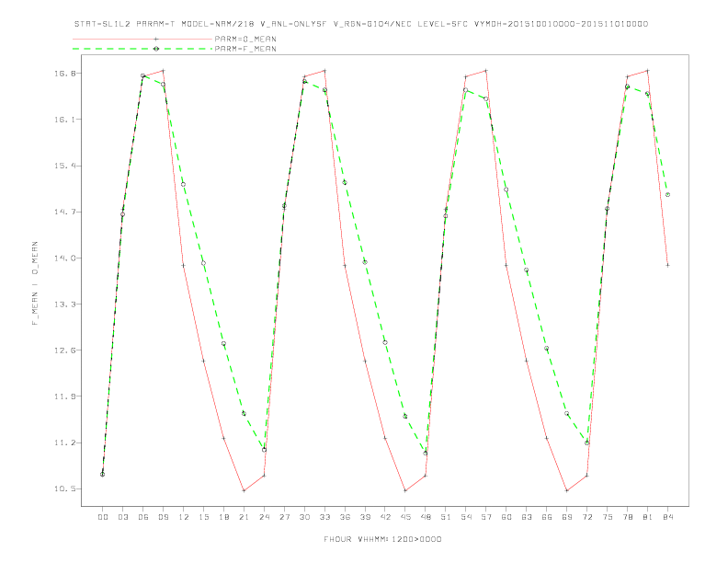Click the chart title starting with STAT=SL1L2
Image resolution: width=728 pixels, height=563 pixels.
coord(361,24)
